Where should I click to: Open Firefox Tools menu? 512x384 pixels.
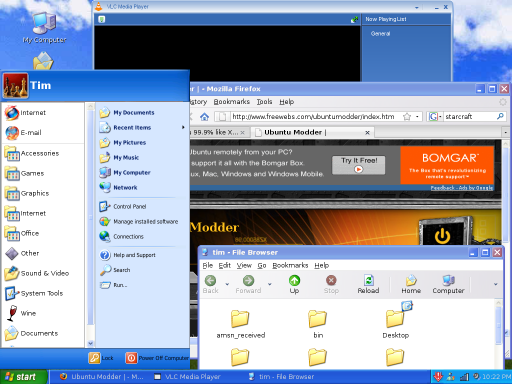coord(264,102)
